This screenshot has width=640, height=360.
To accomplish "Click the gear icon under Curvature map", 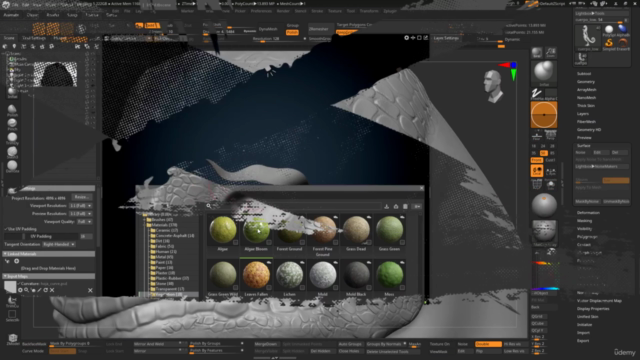I will tap(20, 290).
